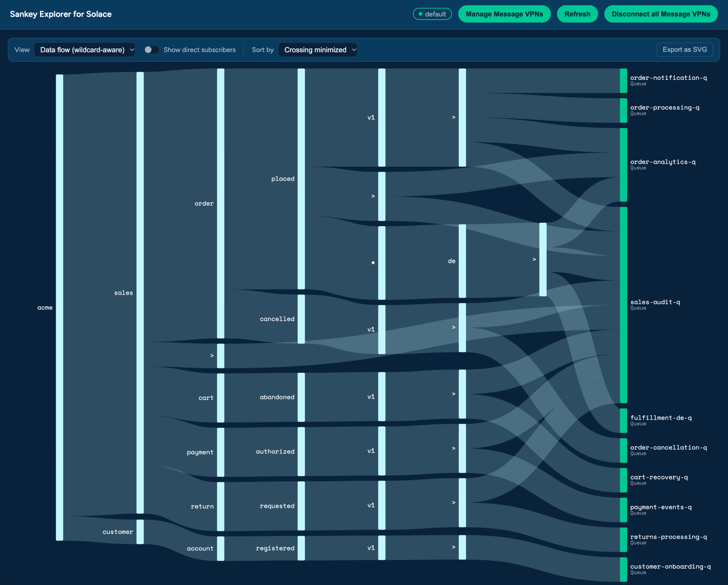The width and height of the screenshot is (728, 585).
Task: Click the Refresh button
Action: (577, 14)
